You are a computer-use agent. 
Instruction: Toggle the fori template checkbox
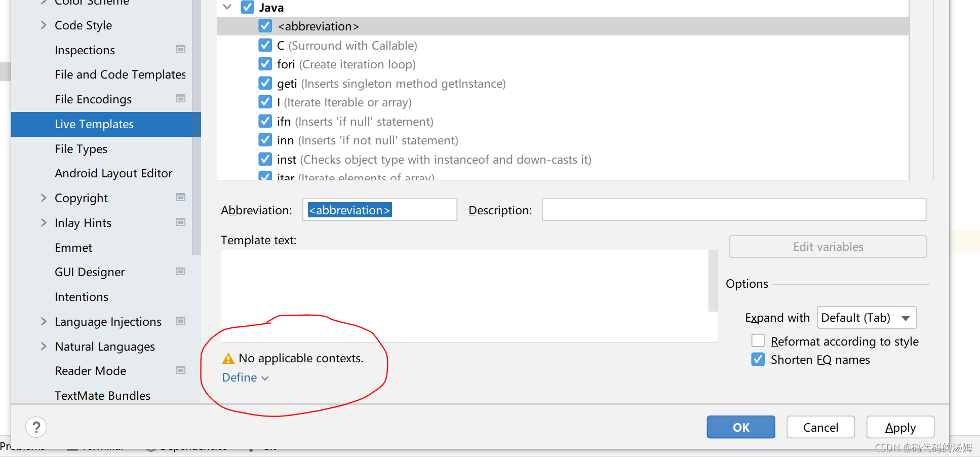[265, 64]
